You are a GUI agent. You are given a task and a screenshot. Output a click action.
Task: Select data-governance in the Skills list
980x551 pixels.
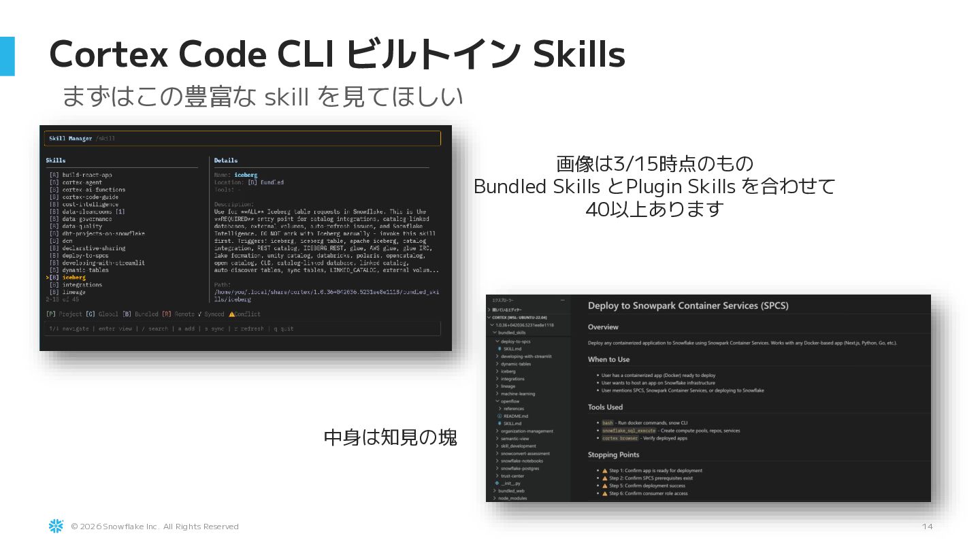point(80,219)
